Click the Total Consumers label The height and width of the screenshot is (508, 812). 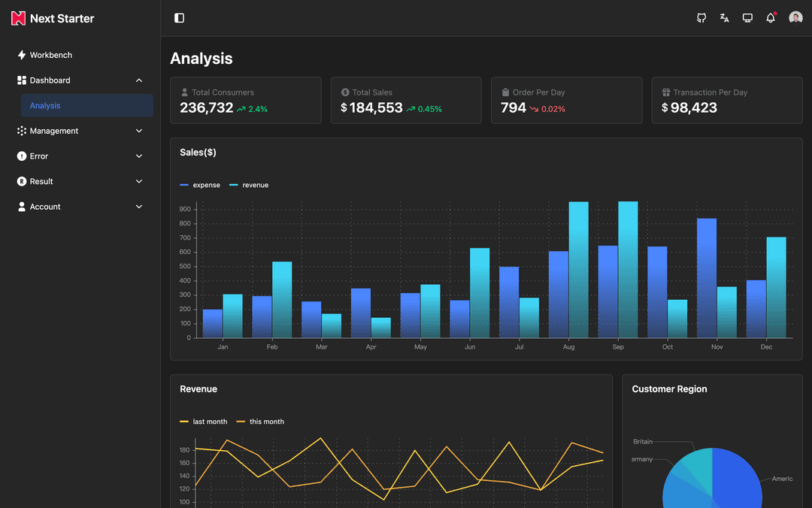pyautogui.click(x=223, y=92)
